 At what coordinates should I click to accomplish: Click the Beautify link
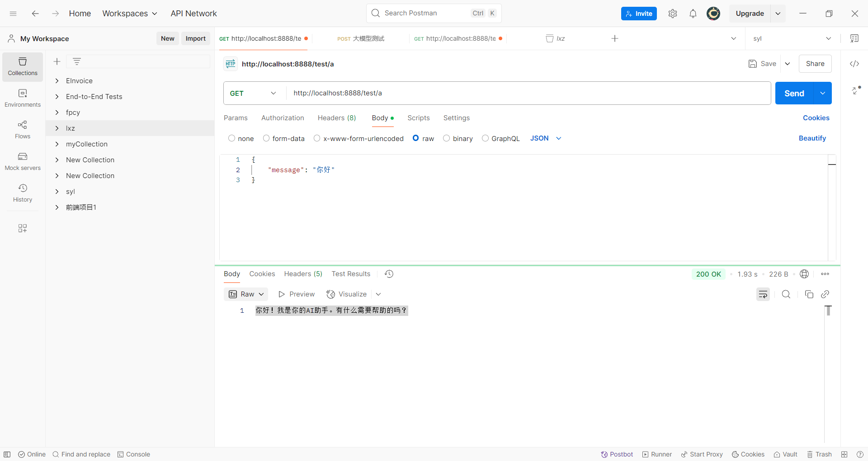point(812,138)
